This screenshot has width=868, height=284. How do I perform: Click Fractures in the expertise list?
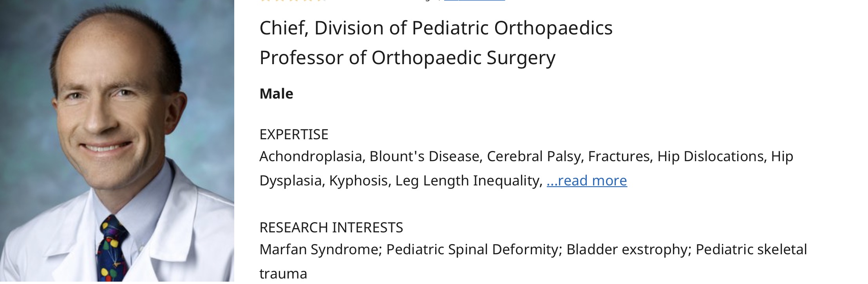[x=620, y=156]
